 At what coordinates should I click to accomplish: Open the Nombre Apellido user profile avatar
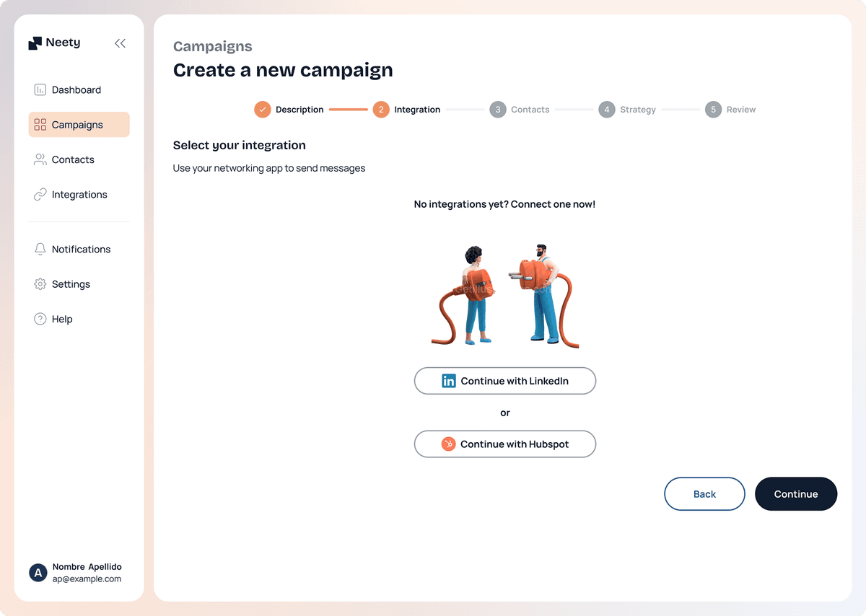[x=38, y=573]
